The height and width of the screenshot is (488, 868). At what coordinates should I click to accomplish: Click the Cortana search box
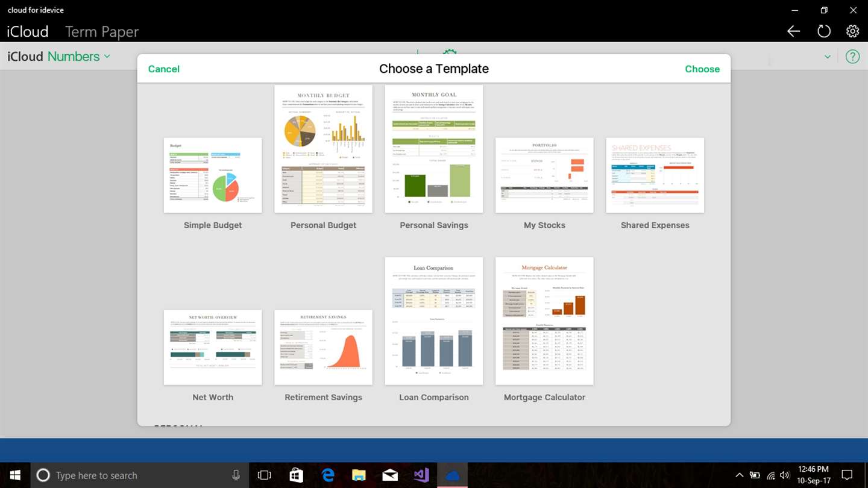[139, 475]
